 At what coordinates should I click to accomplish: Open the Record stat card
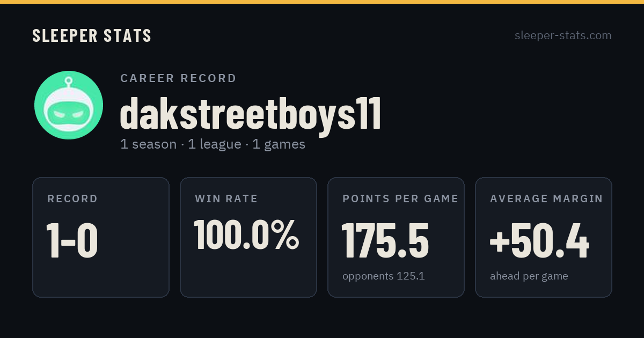coord(101,237)
